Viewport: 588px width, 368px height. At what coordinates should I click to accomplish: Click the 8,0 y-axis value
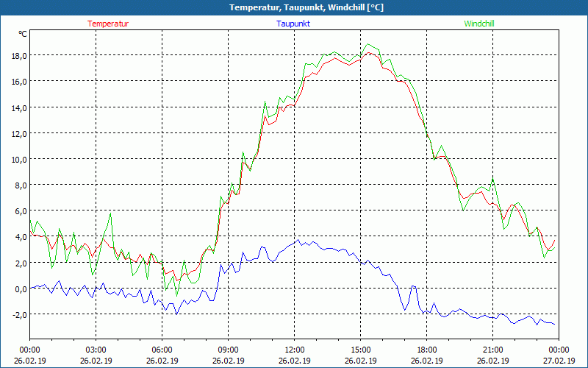click(21, 185)
